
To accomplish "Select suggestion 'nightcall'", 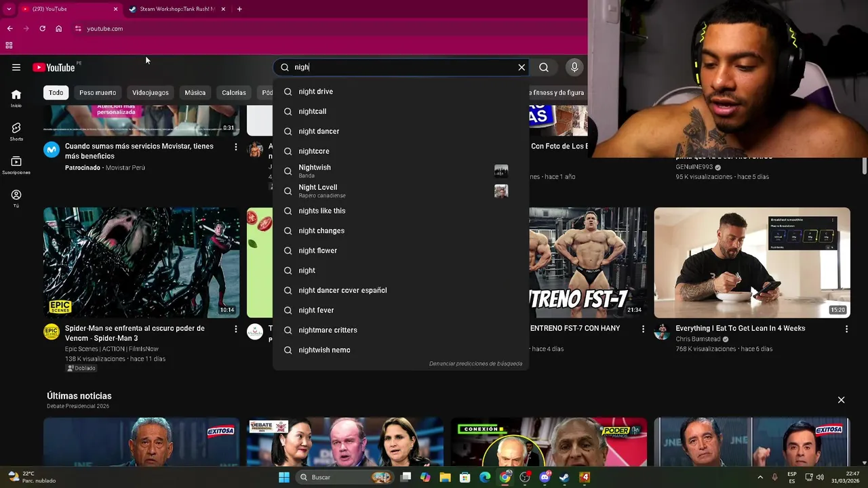I will (401, 111).
